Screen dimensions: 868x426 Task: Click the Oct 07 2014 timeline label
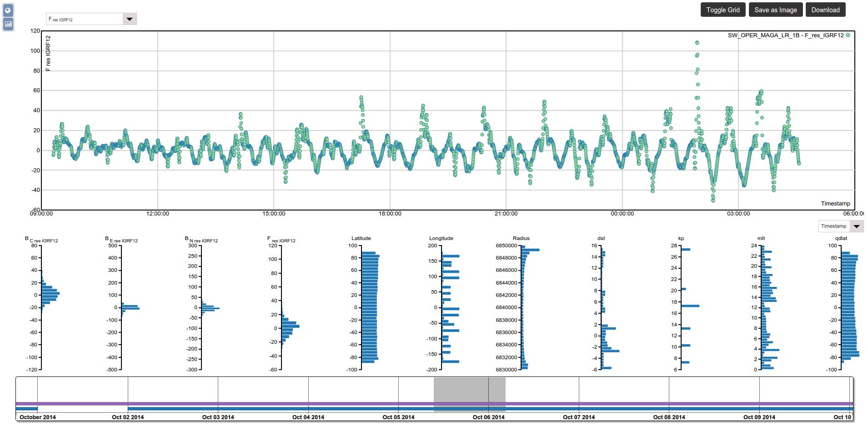[579, 417]
